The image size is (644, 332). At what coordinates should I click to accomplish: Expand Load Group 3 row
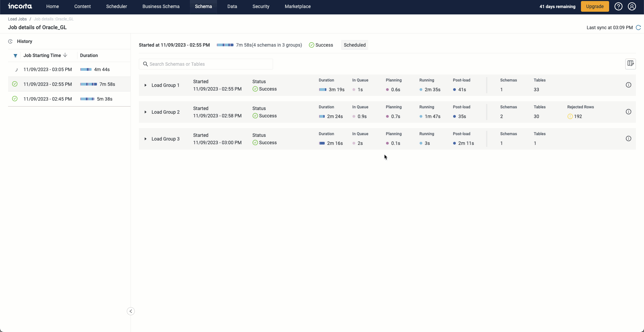pyautogui.click(x=145, y=139)
